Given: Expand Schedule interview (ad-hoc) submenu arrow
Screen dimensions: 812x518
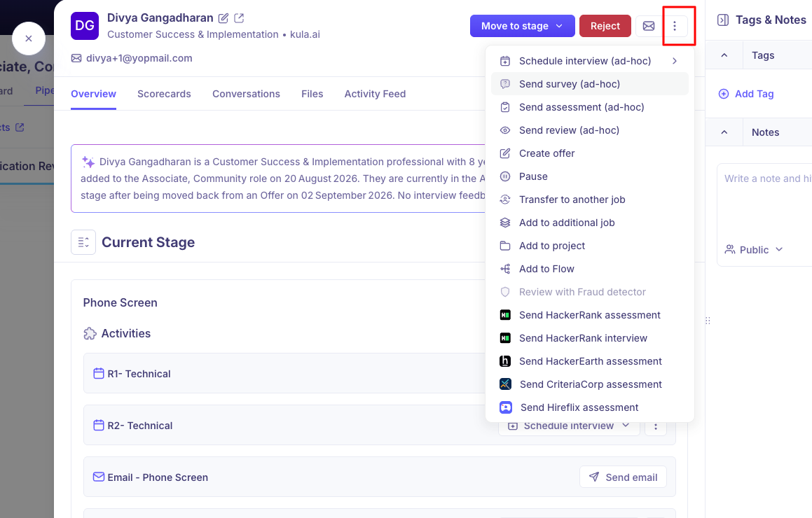Looking at the screenshot, I should coord(674,61).
